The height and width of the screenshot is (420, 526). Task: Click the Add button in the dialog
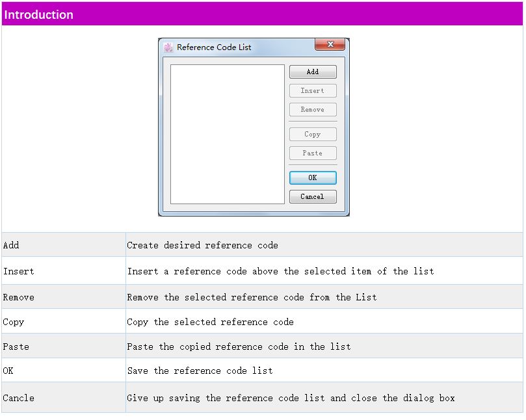[313, 72]
